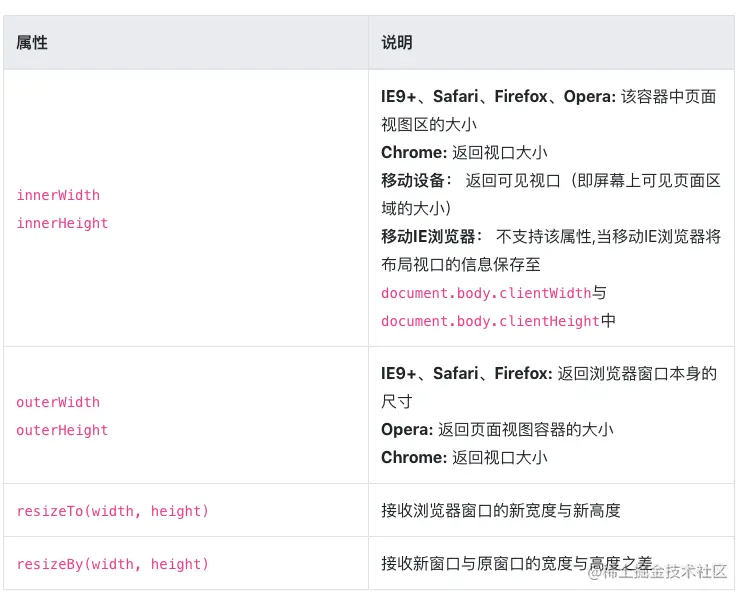Select the outerHeight code text

[x=62, y=430]
